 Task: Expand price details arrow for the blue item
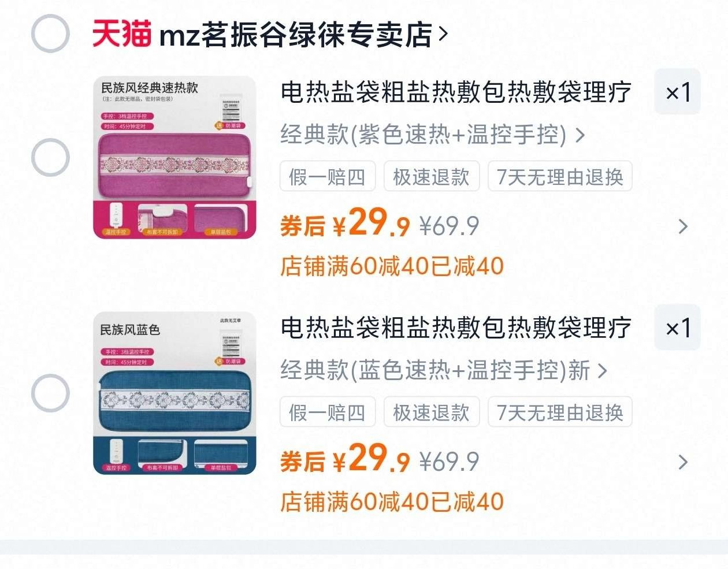[x=683, y=462]
